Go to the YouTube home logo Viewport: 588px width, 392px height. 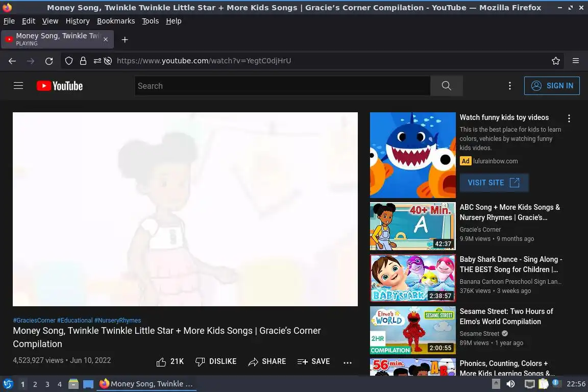60,86
